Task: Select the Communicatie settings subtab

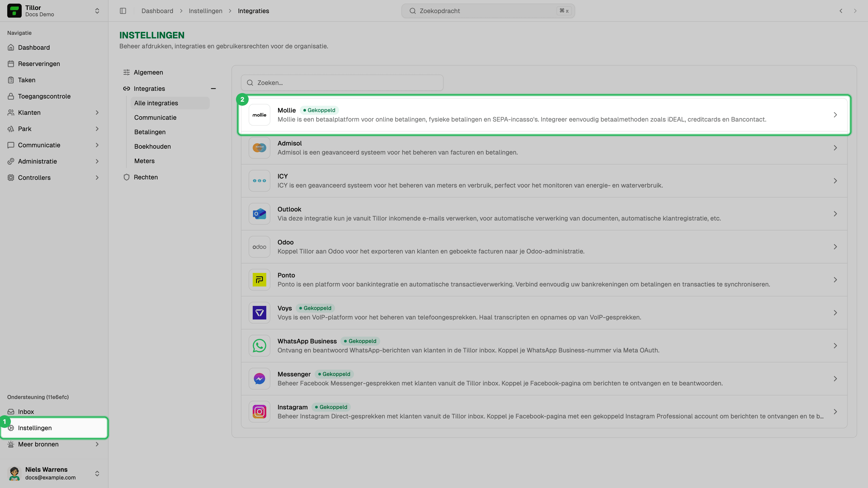Action: [170, 117]
